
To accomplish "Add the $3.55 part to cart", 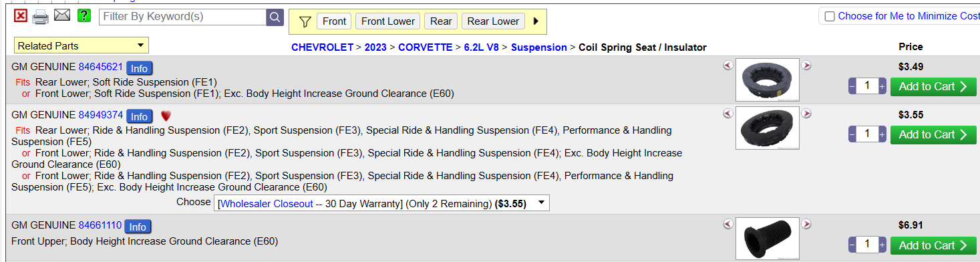I will tap(933, 134).
